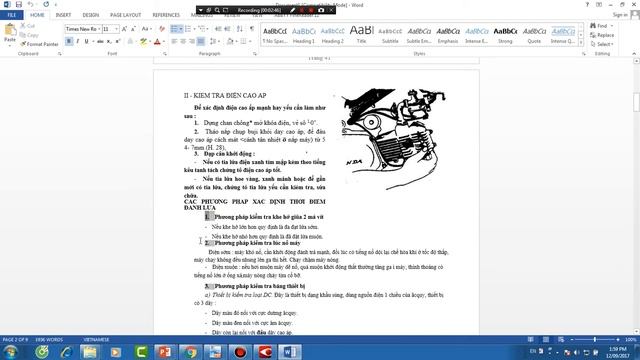
Task: Open the Numbering list dropdown
Action: [194, 29]
